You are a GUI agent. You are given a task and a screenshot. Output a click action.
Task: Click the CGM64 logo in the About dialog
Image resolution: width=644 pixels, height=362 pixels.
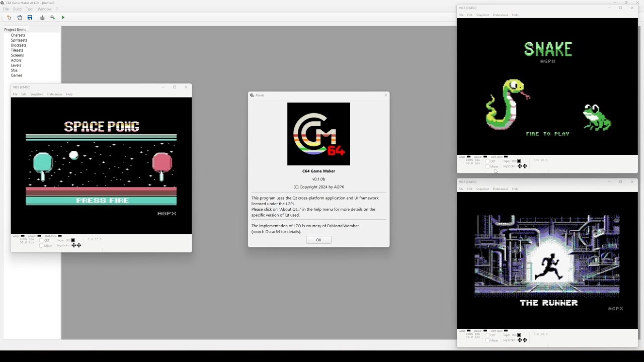coord(318,134)
